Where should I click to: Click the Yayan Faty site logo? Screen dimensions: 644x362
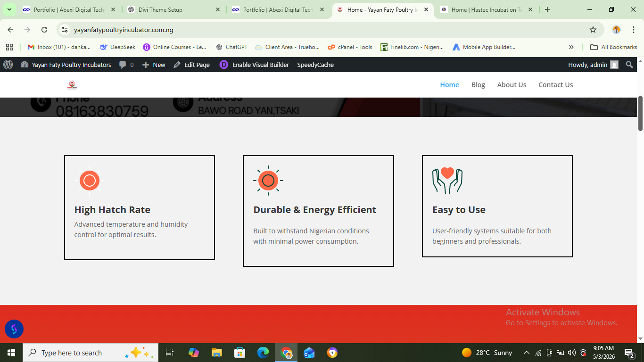(72, 85)
